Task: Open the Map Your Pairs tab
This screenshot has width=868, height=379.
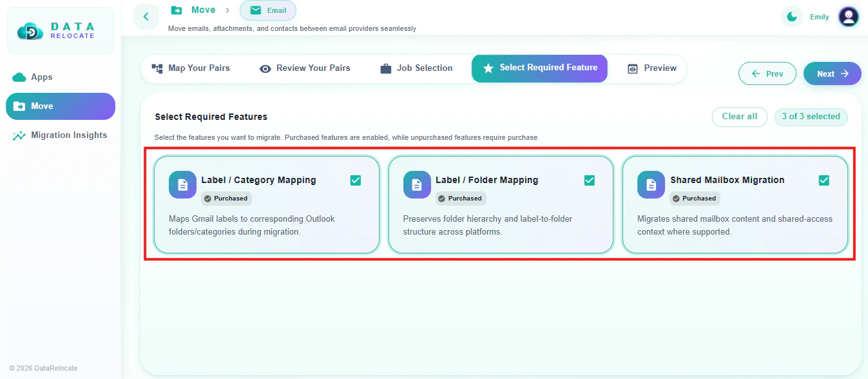Action: [191, 68]
